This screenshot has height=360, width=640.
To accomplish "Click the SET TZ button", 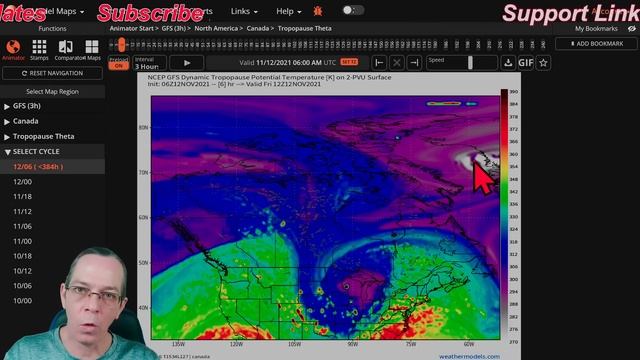I will [x=349, y=62].
